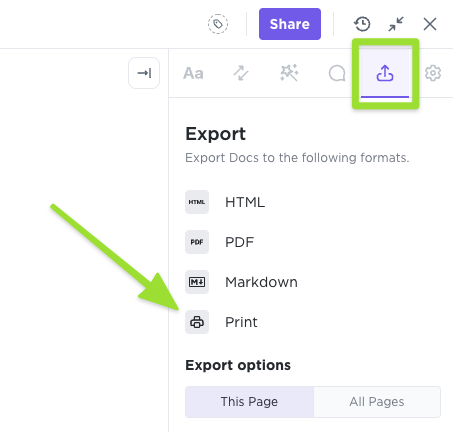Open the gear settings tab
Screen dimensions: 453x432
(433, 73)
